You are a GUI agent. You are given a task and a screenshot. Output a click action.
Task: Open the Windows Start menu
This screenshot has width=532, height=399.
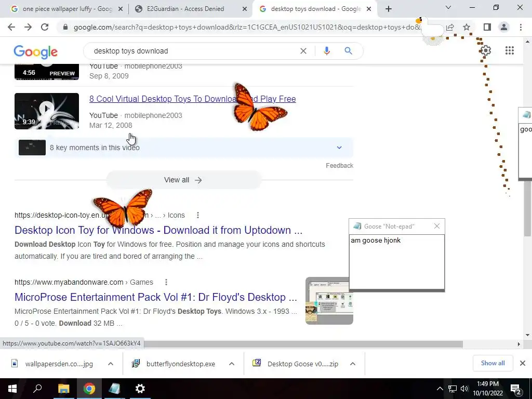coord(12,389)
